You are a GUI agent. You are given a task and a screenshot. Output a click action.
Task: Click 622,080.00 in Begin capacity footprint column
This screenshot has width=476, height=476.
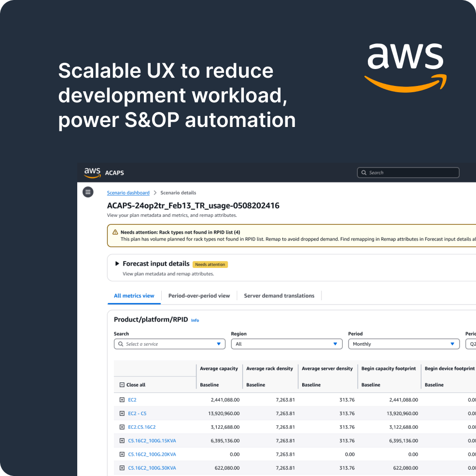[406, 468]
